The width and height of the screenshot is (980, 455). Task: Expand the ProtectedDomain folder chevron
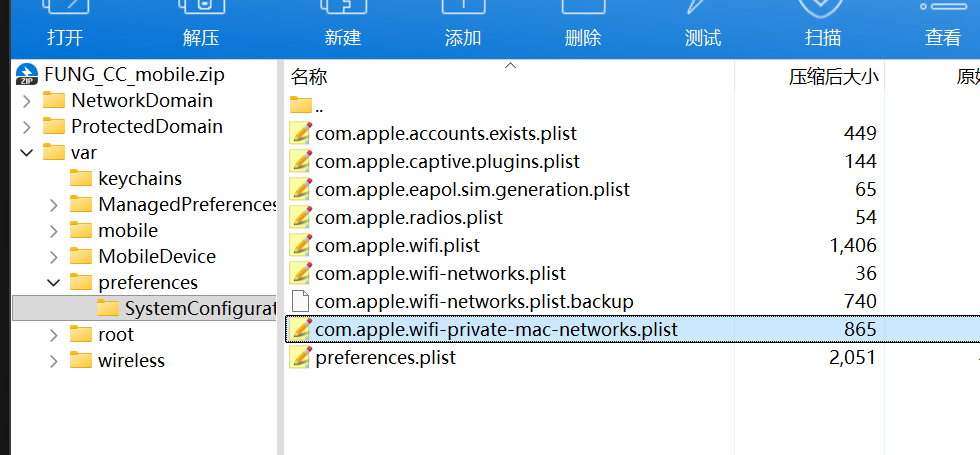(26, 127)
